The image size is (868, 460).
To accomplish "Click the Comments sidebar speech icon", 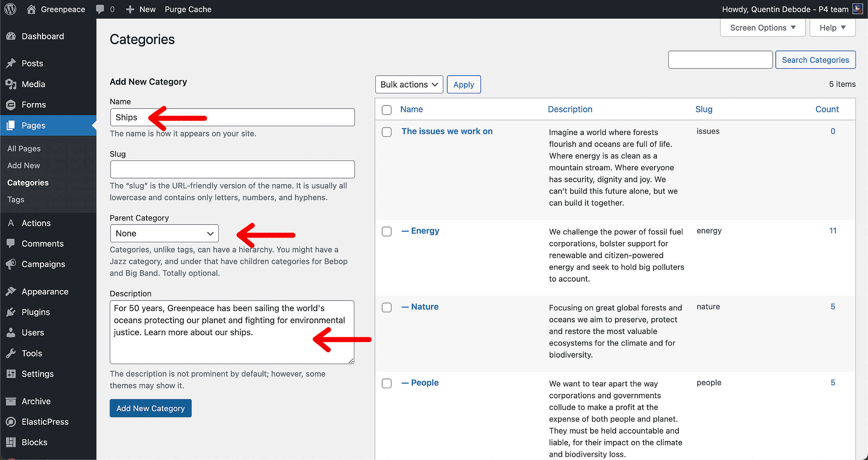I will pos(11,244).
